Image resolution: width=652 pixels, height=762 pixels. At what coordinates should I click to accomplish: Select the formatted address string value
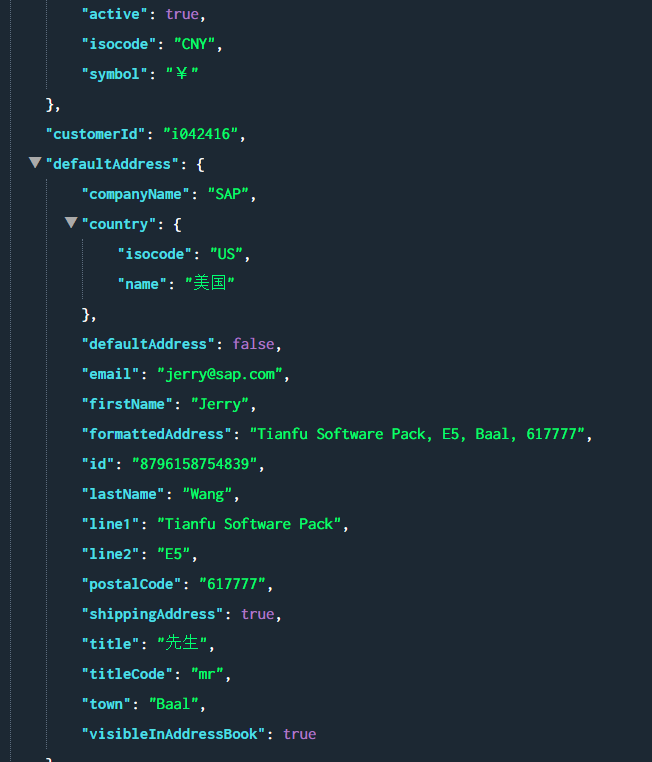point(421,434)
